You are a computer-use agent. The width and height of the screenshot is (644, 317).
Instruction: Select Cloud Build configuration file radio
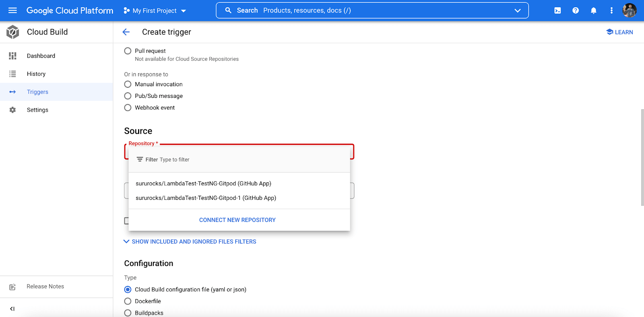pyautogui.click(x=128, y=289)
